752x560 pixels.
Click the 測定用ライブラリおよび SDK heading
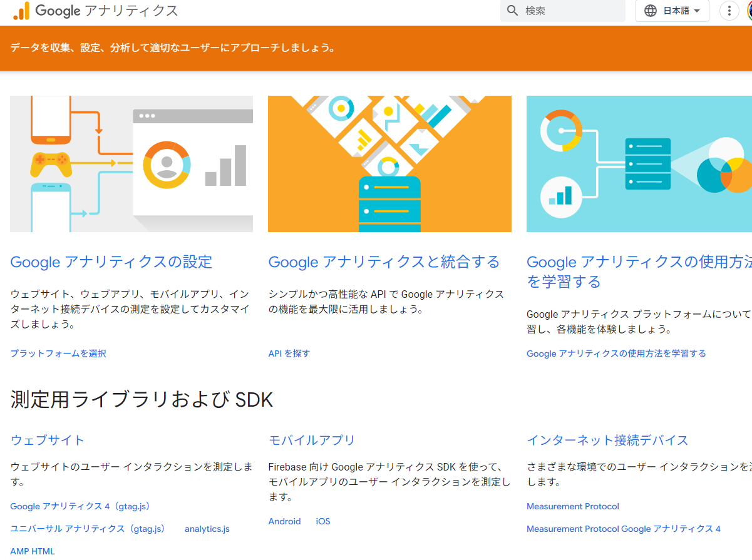pyautogui.click(x=142, y=399)
